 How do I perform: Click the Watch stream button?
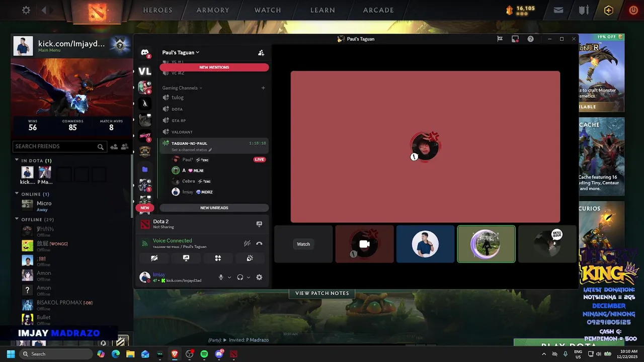(x=303, y=244)
